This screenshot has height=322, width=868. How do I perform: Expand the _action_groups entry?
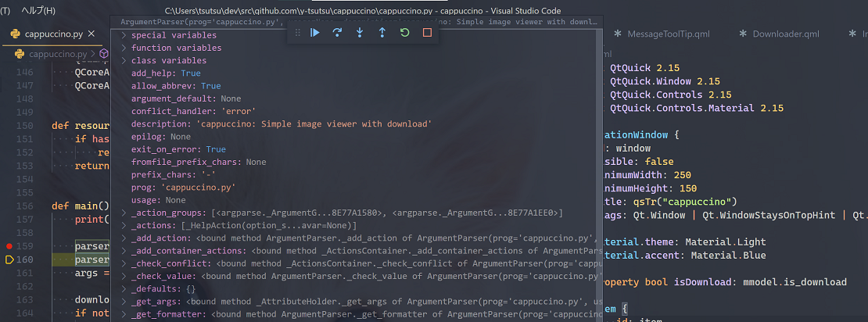click(124, 213)
